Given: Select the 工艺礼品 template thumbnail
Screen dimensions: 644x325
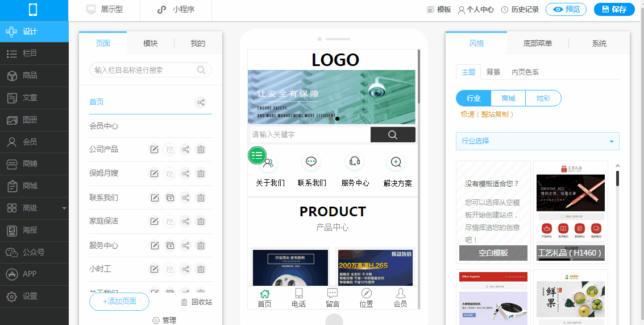Looking at the screenshot, I should coord(571,212).
